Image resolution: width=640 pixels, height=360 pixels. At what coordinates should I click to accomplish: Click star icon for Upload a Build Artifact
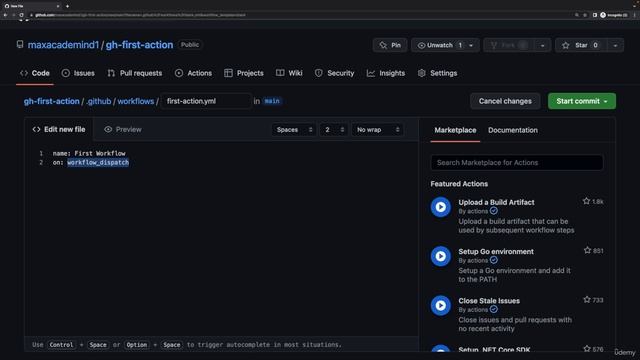click(586, 201)
